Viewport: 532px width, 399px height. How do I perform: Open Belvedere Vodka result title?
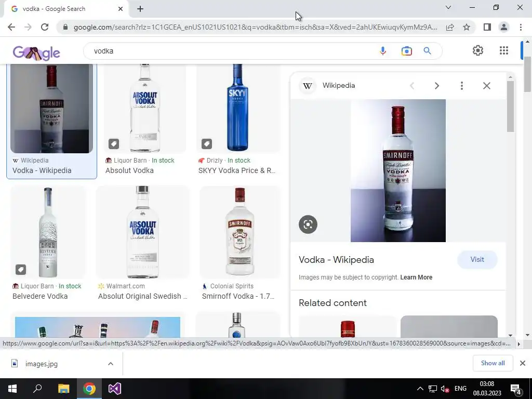tap(40, 296)
